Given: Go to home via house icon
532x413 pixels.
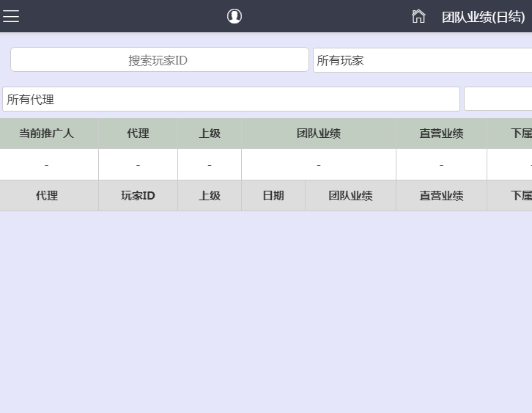Looking at the screenshot, I should pos(418,16).
